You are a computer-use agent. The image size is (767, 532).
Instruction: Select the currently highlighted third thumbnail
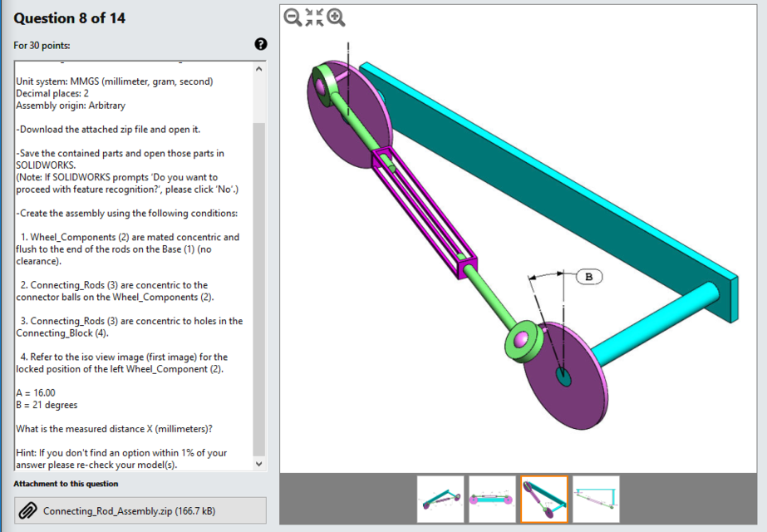tap(543, 499)
